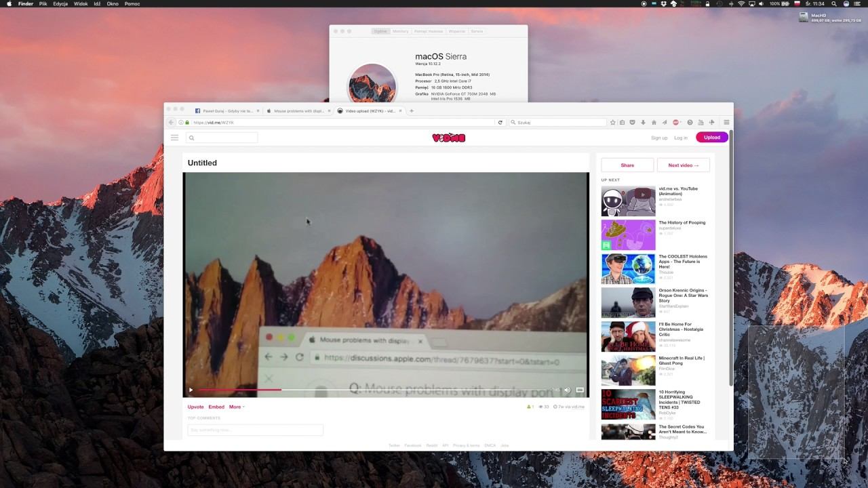Click the Firefox Szukaj search field
This screenshot has width=868, height=488.
(557, 123)
